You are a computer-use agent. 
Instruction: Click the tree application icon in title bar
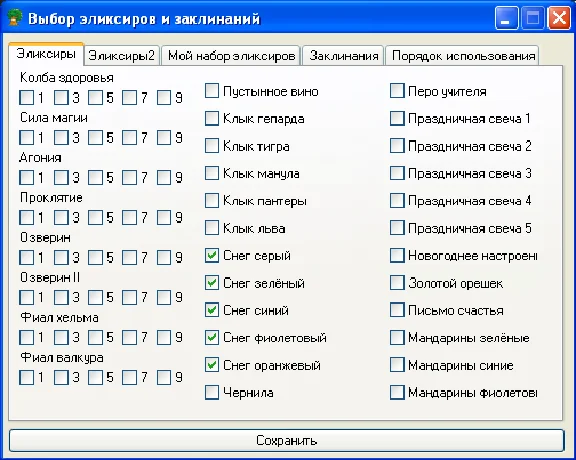pos(14,18)
